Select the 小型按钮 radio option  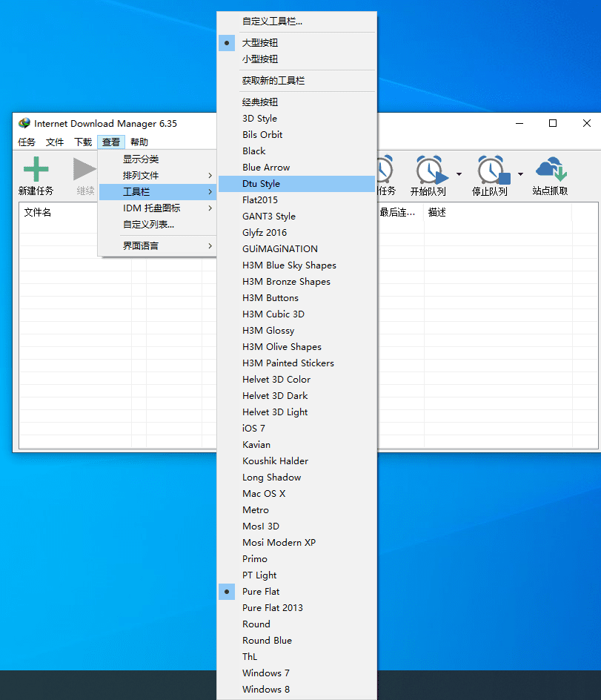point(296,59)
